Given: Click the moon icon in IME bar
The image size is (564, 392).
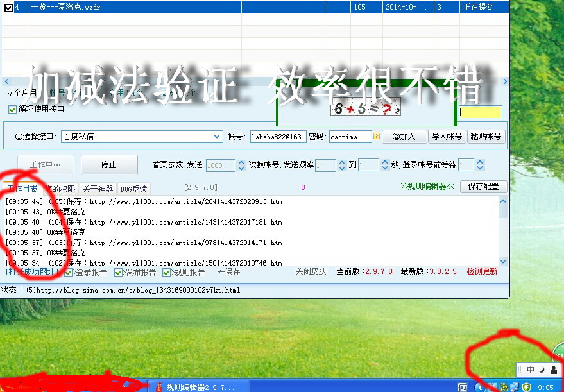Looking at the screenshot, I should 541,370.
